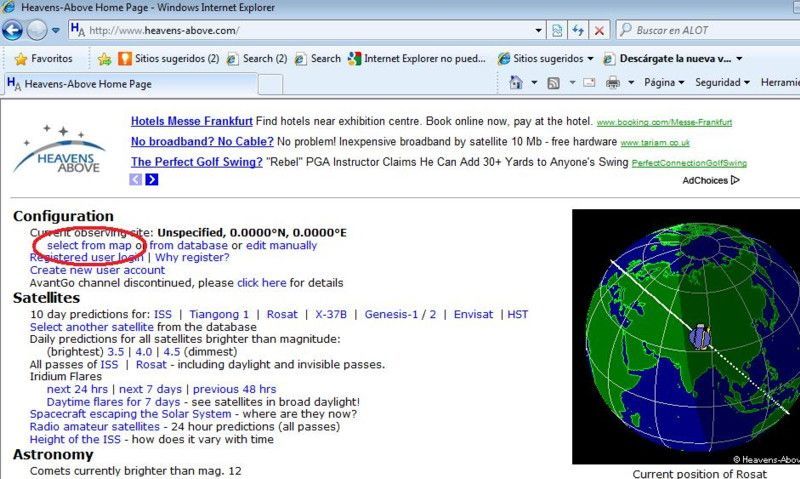Open Iridium flares next 24 hrs
800x479 pixels.
(77, 390)
